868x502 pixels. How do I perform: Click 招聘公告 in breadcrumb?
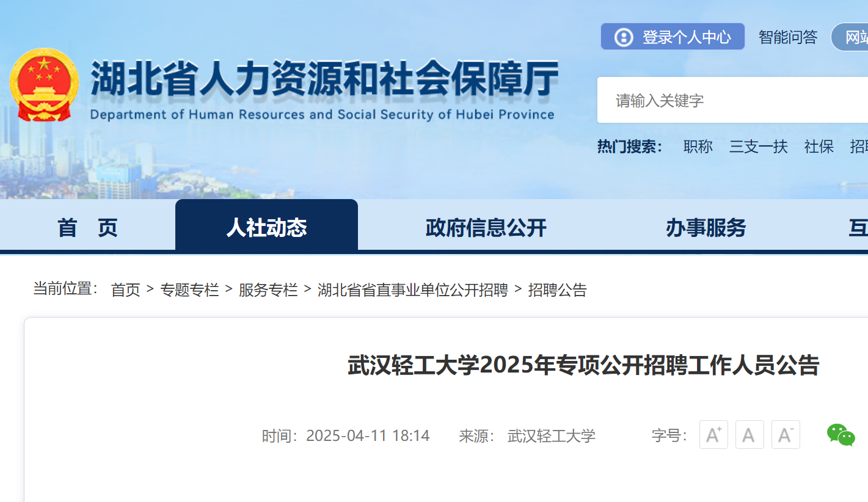pos(557,289)
